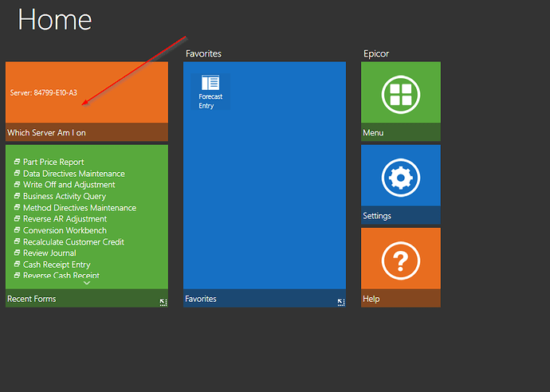Image resolution: width=550 pixels, height=392 pixels.
Task: Open the Epicor Menu grid icon
Action: tap(401, 94)
